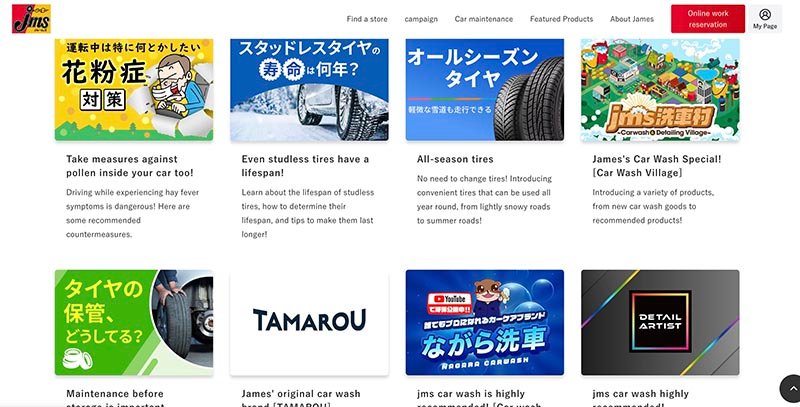Click the jms logo in the header

pos(31,19)
